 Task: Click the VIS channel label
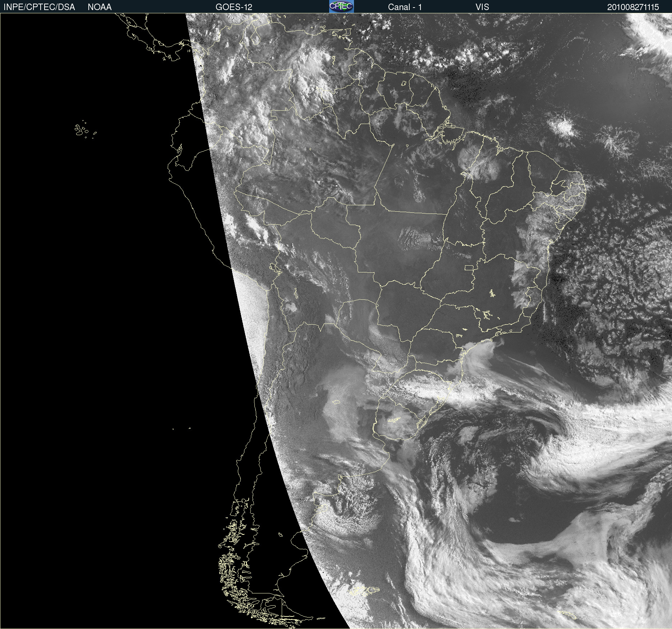482,7
